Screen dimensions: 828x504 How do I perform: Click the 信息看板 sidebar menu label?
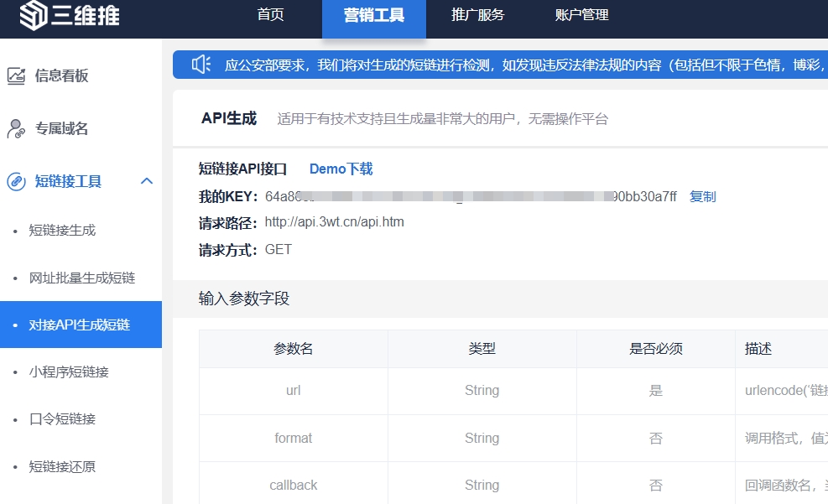point(61,76)
